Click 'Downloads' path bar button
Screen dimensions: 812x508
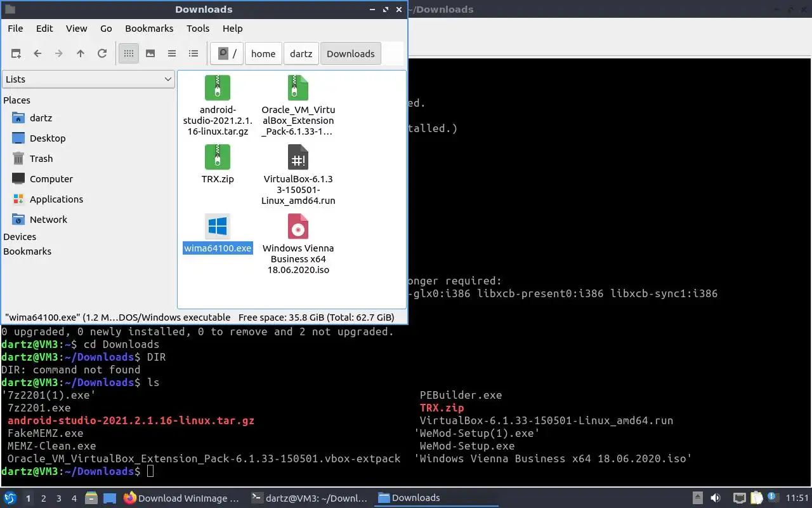tap(351, 53)
